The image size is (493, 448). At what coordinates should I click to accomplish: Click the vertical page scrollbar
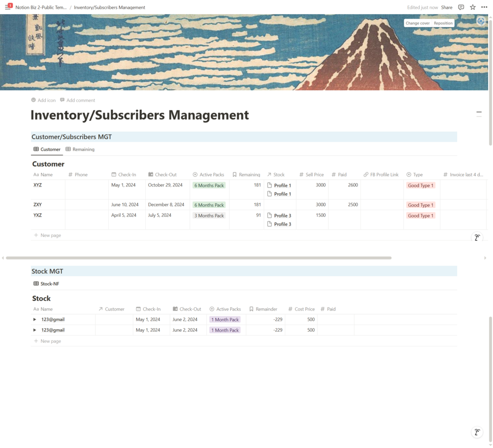point(491,82)
